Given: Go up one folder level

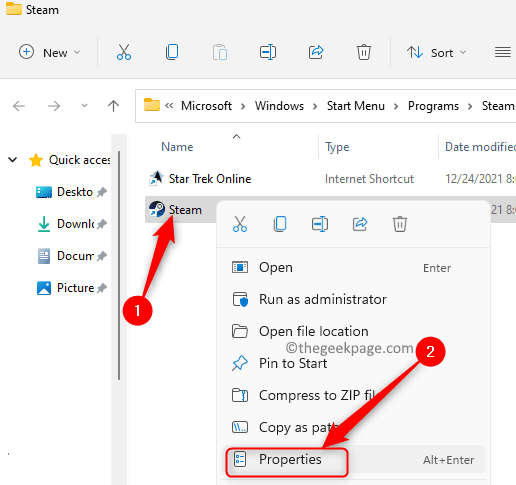Looking at the screenshot, I should pyautogui.click(x=113, y=106).
